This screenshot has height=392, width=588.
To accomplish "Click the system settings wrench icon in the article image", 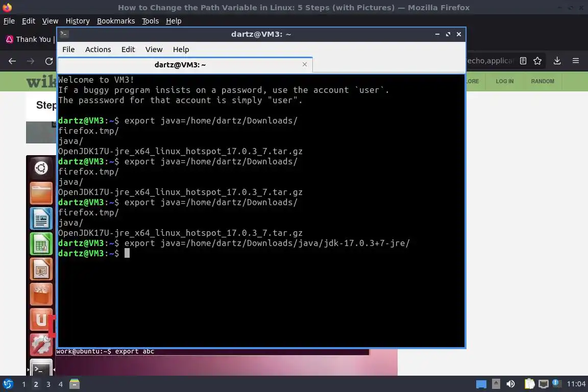I will pos(41,345).
